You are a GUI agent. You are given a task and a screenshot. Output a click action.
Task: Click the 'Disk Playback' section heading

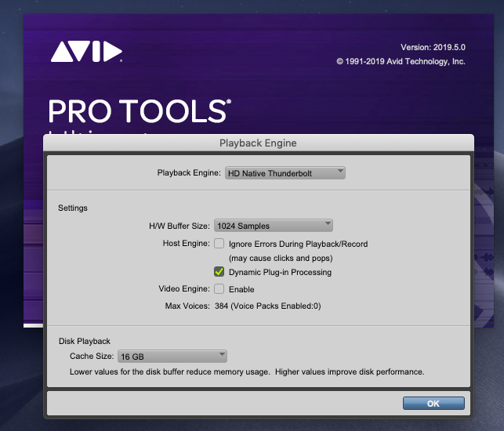85,341
